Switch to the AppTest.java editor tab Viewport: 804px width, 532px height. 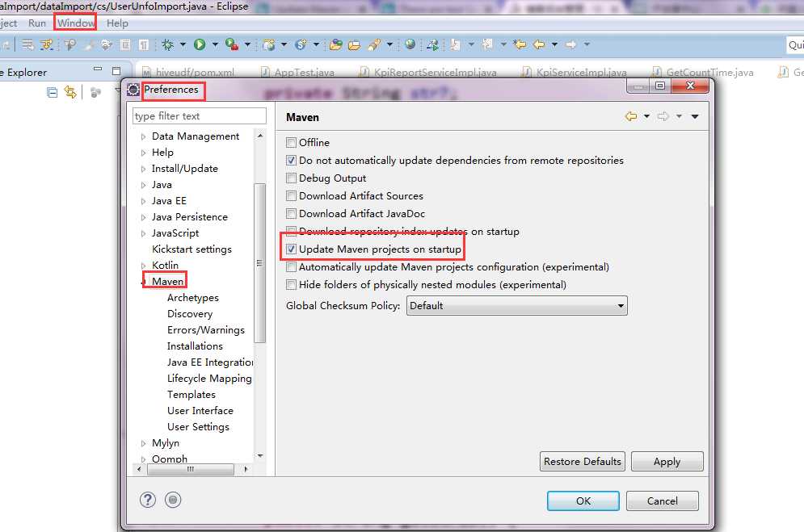coord(298,72)
